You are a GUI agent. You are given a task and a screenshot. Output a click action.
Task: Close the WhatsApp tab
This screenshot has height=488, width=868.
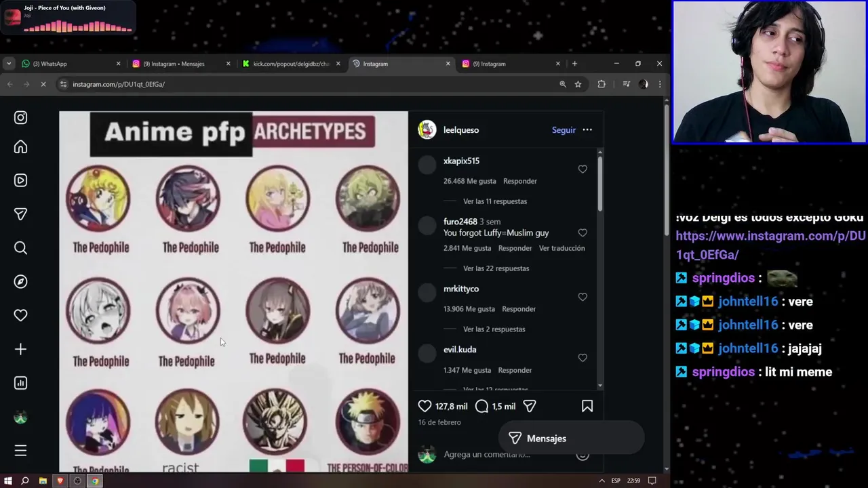[118, 64]
